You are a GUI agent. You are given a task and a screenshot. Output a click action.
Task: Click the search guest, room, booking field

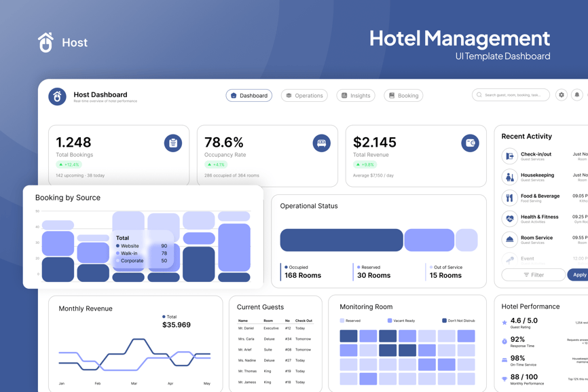point(511,95)
